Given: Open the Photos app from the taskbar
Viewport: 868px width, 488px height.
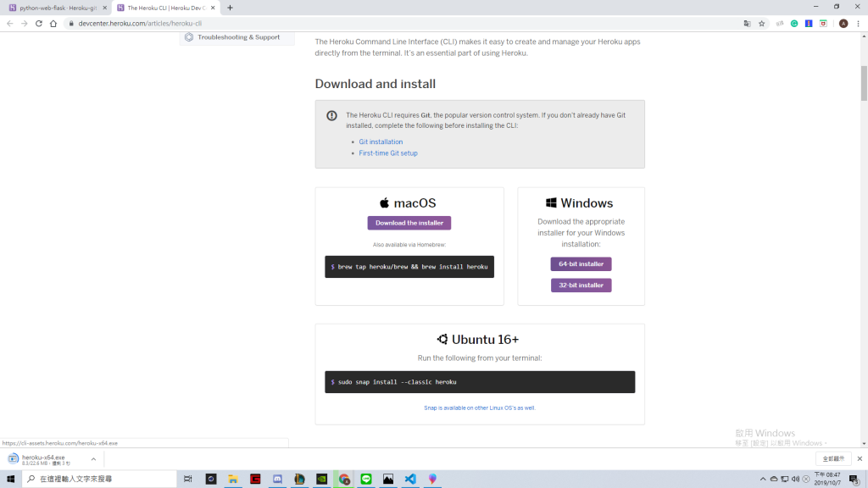Looking at the screenshot, I should pos(388,479).
